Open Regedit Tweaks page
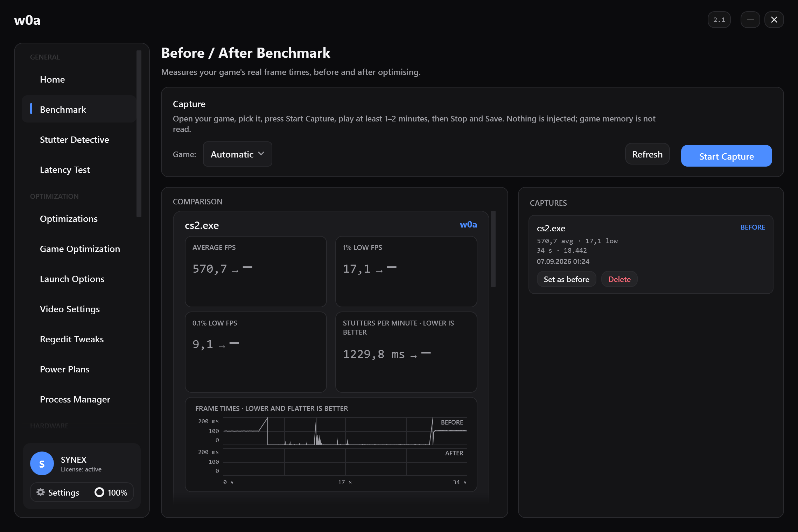The image size is (798, 532). coord(79,339)
